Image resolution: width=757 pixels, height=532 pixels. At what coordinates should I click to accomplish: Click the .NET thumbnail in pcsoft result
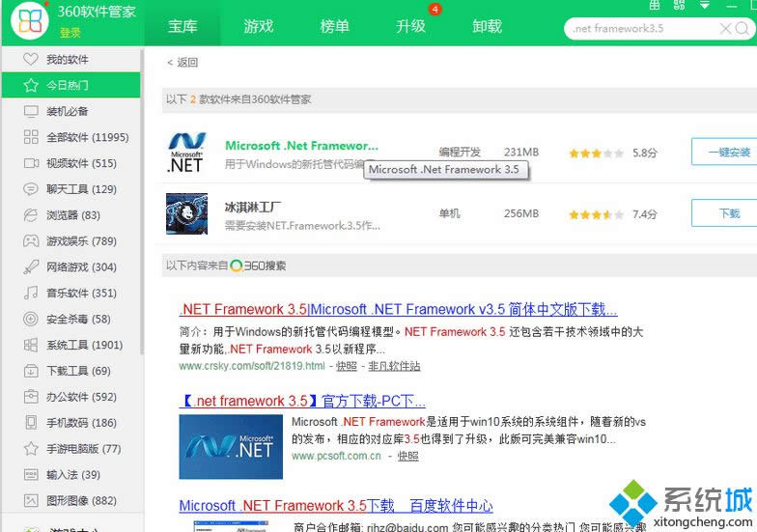[231, 446]
